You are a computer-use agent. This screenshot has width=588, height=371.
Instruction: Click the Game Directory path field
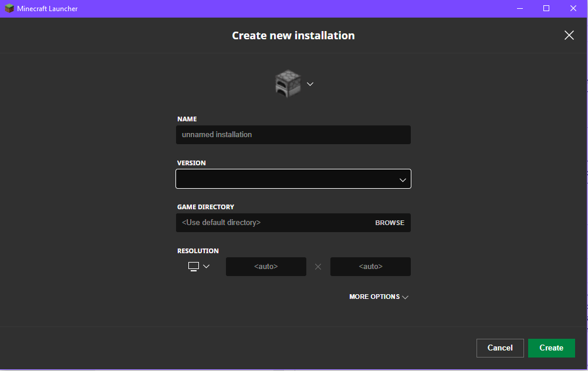tap(273, 223)
